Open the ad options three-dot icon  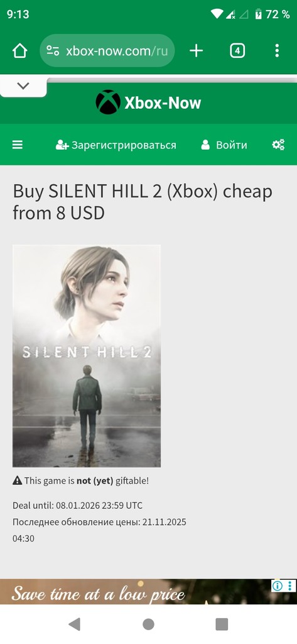(x=290, y=586)
